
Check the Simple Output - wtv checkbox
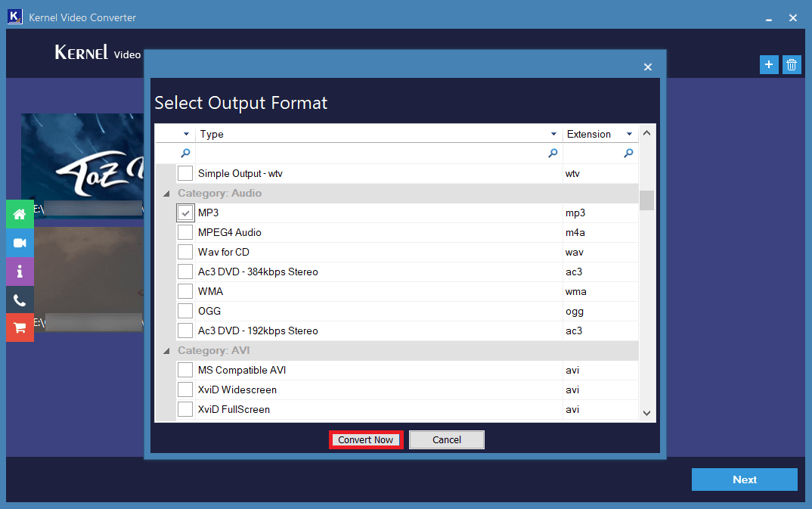185,173
